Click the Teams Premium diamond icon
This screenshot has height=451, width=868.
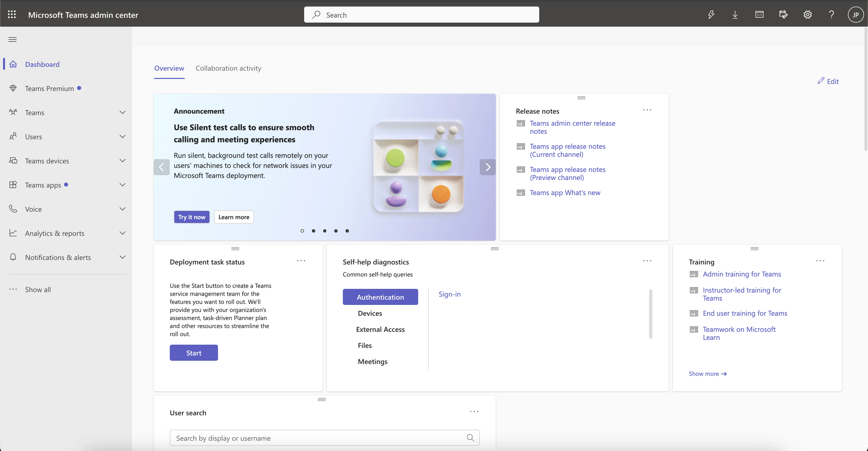(x=13, y=88)
